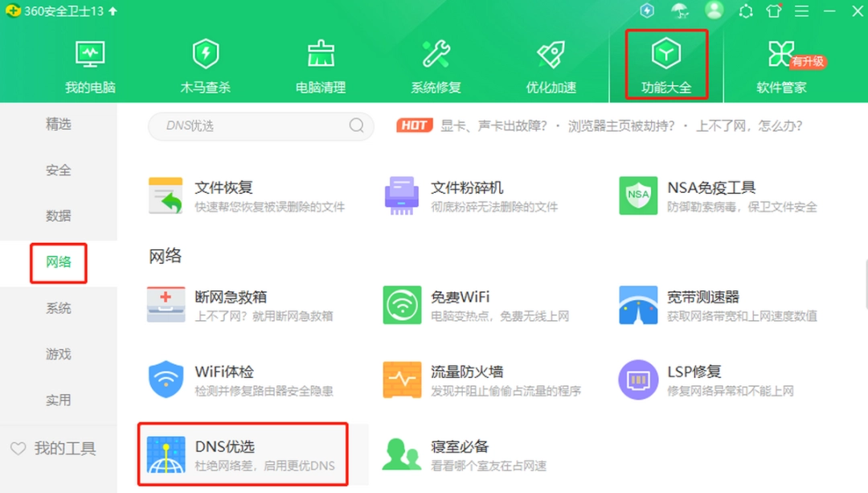Click the 有升级 badge on 软件管家
The image size is (868, 493).
tap(808, 61)
